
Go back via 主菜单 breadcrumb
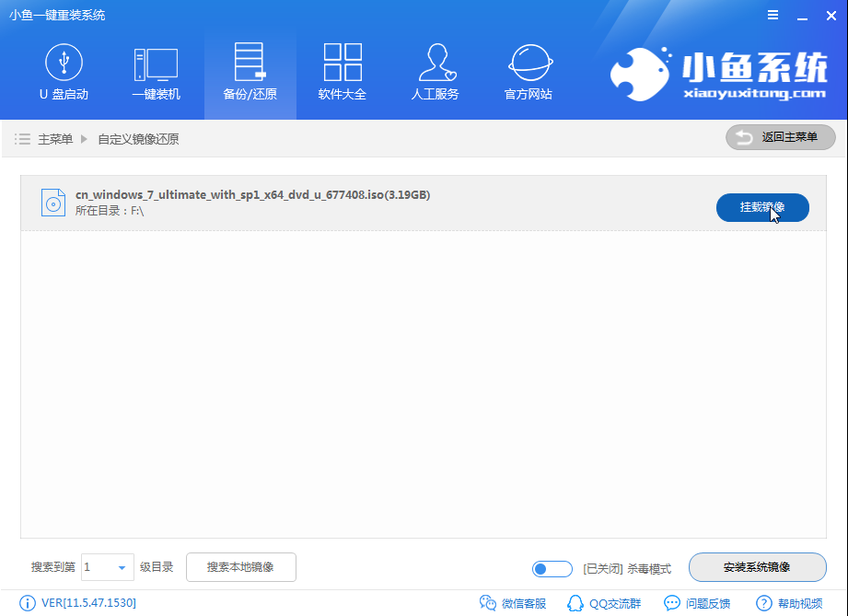click(x=55, y=137)
